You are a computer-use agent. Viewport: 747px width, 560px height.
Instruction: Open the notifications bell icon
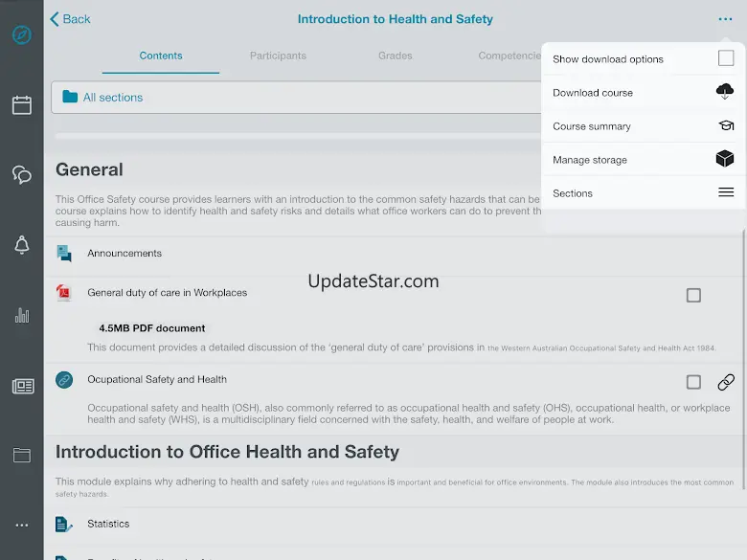[x=21, y=245]
